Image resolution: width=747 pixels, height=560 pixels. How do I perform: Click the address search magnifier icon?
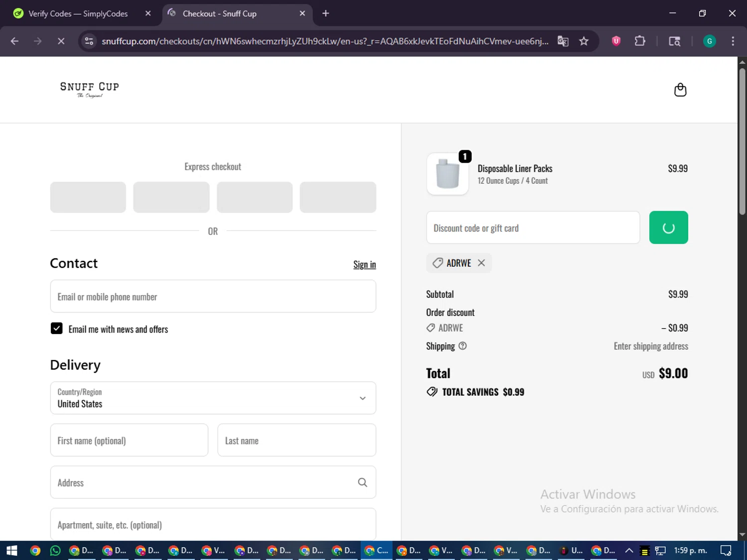pos(363,482)
